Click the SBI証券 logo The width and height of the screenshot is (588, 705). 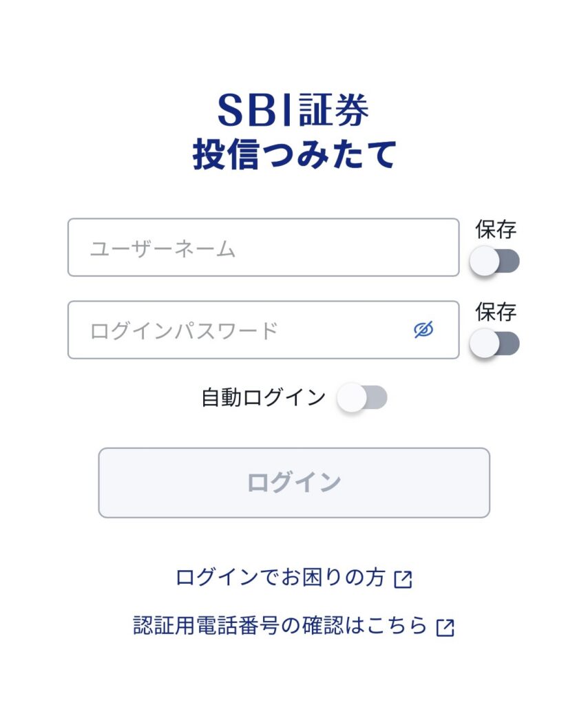293,111
